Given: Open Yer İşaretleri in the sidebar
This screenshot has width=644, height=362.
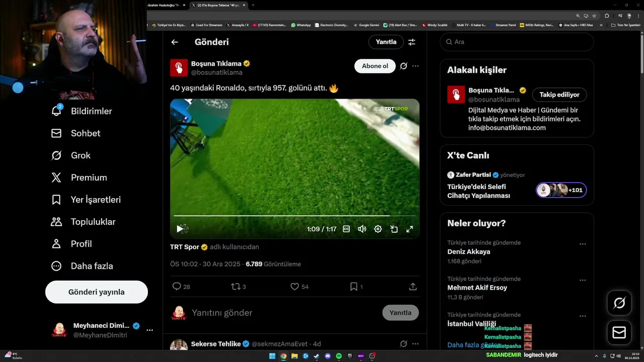Looking at the screenshot, I should point(86,200).
